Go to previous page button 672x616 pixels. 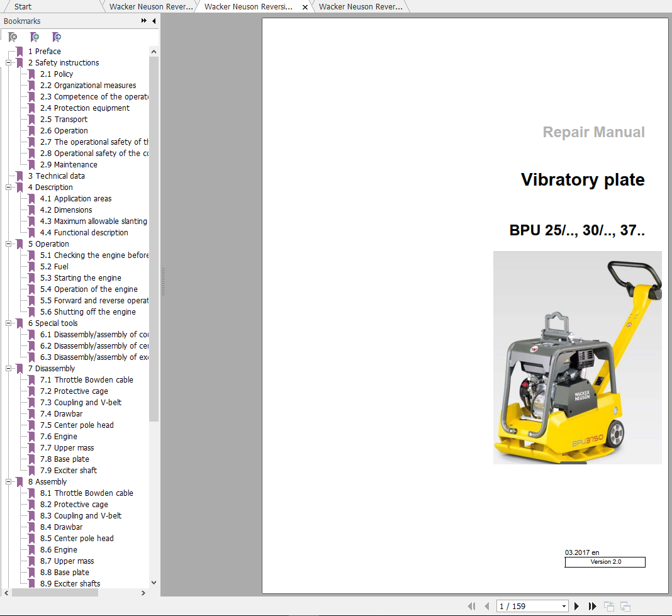pos(487,606)
